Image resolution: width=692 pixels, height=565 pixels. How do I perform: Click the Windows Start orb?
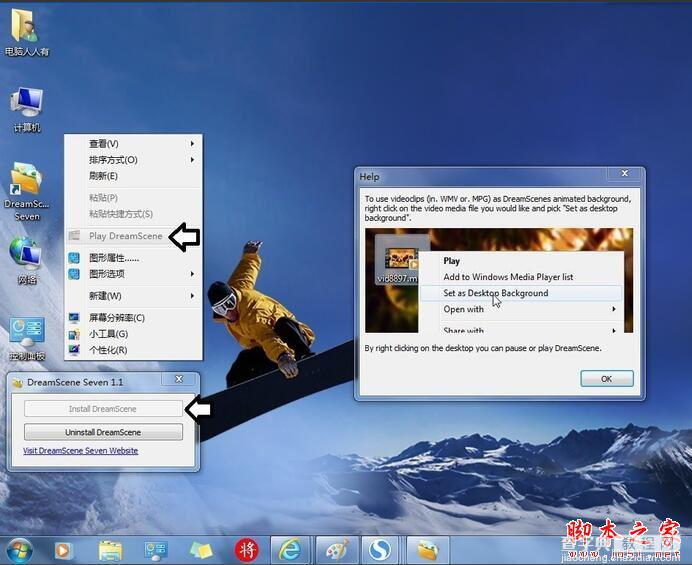18,550
